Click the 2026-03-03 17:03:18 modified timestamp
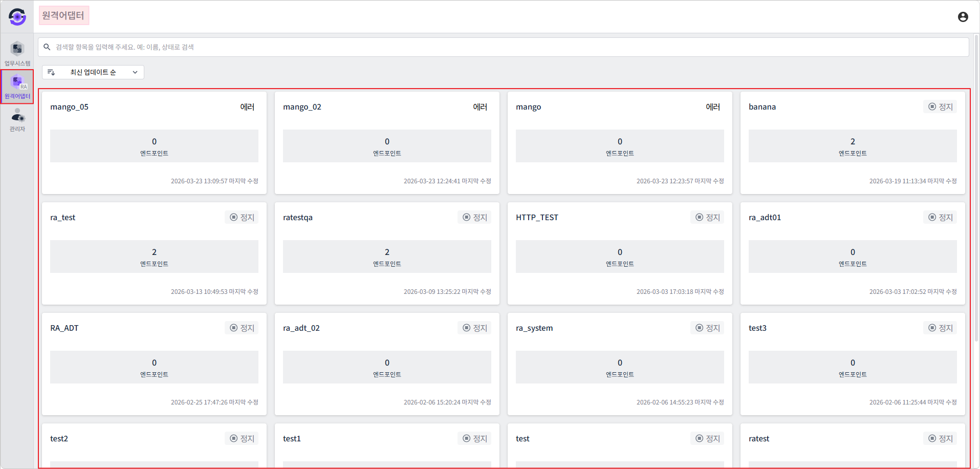This screenshot has height=469, width=980. point(680,292)
